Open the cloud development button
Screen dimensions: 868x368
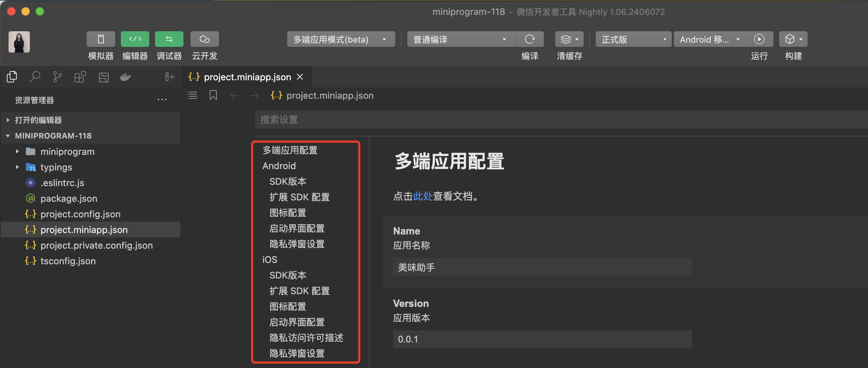(204, 39)
